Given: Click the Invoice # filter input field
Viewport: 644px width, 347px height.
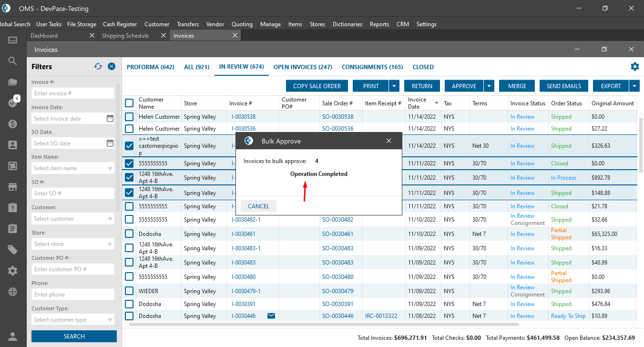Looking at the screenshot, I should click(73, 93).
